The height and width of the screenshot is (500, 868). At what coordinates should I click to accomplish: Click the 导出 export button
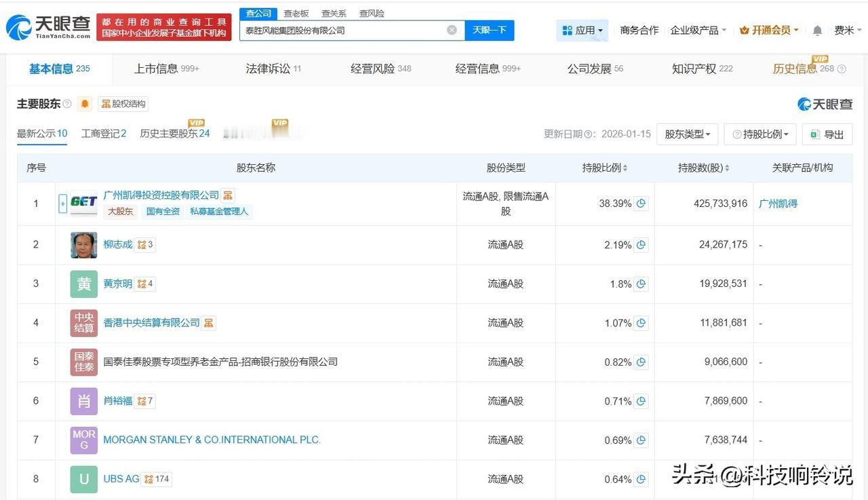coord(827,134)
